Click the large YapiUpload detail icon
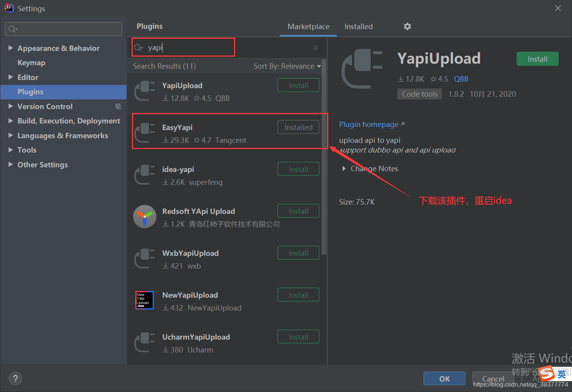The height and width of the screenshot is (392, 572). (362, 69)
